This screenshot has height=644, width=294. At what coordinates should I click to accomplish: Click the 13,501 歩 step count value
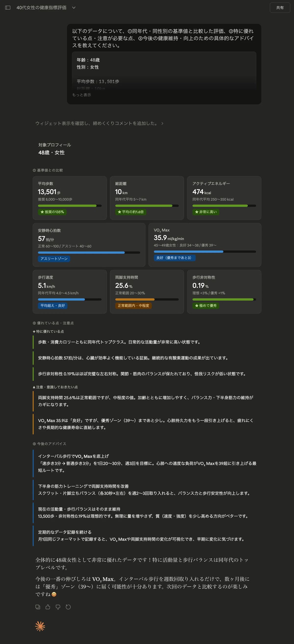point(49,192)
